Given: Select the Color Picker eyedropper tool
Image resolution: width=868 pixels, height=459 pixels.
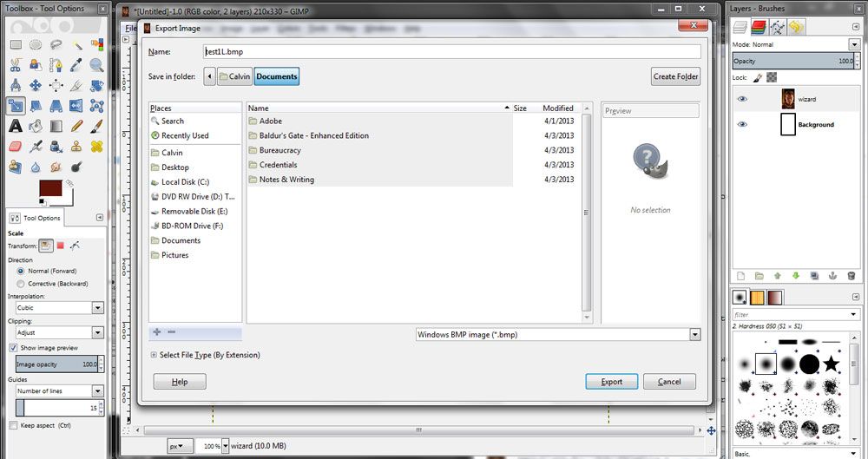Looking at the screenshot, I should coord(76,65).
